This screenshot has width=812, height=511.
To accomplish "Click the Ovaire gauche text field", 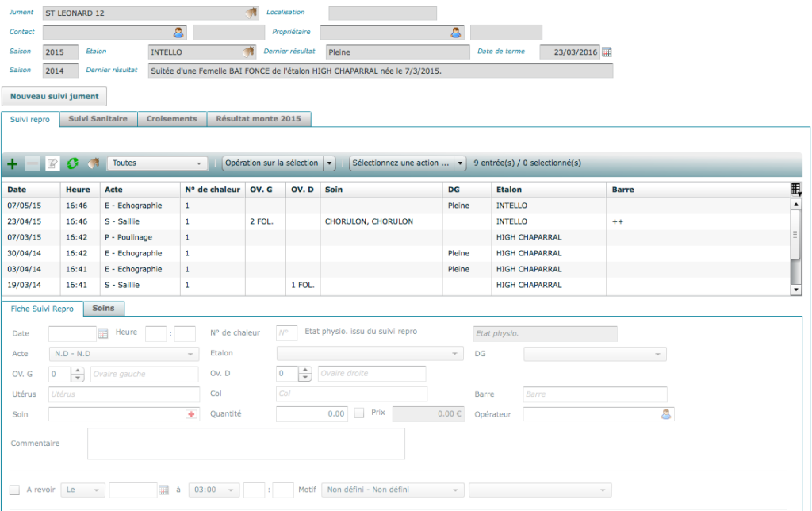I will pyautogui.click(x=144, y=375).
